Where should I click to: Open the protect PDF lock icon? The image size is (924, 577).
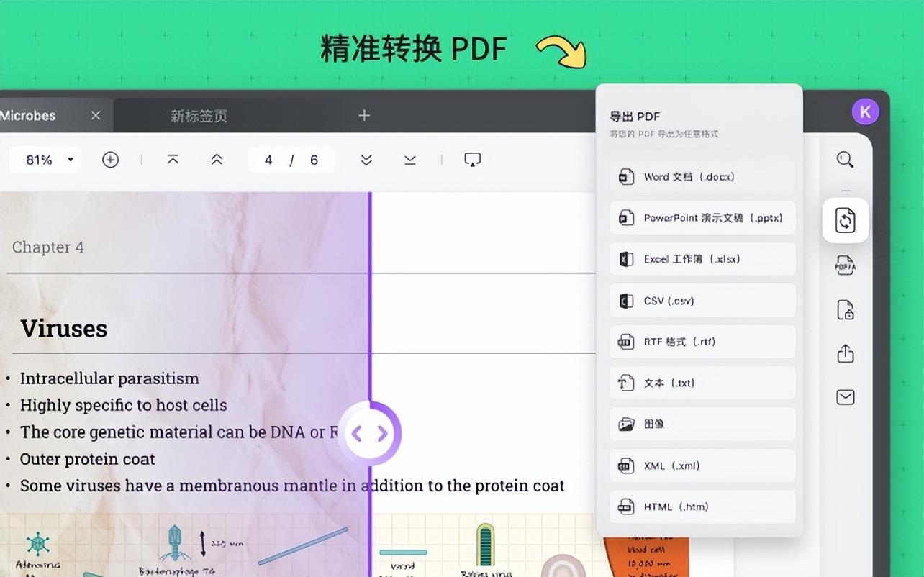845,310
